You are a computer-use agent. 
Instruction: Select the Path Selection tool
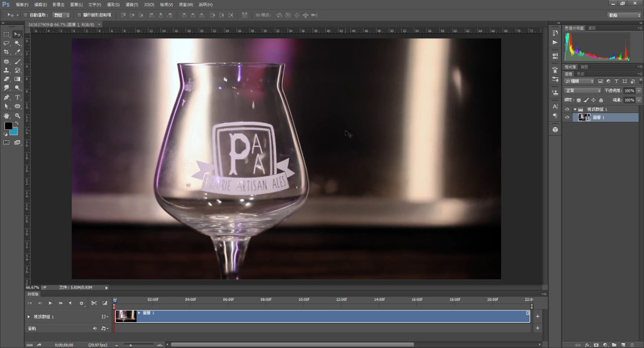point(6,106)
